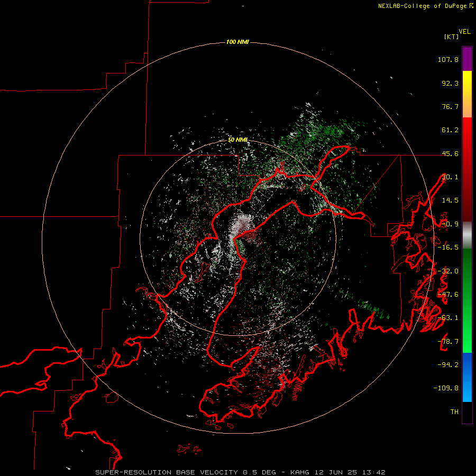Click the 45.6 value on velocity scale
The image size is (476, 476).
pos(450,153)
